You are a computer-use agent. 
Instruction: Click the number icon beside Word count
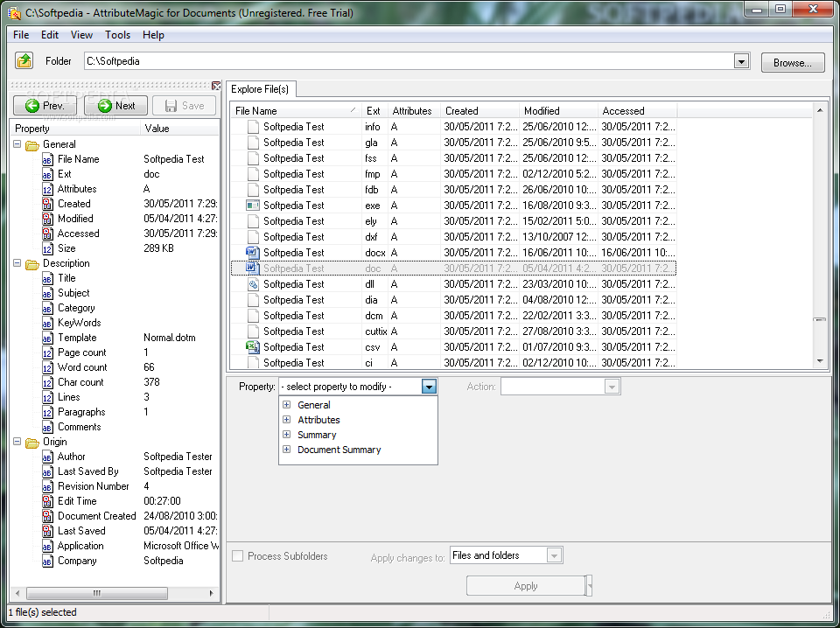(x=47, y=368)
